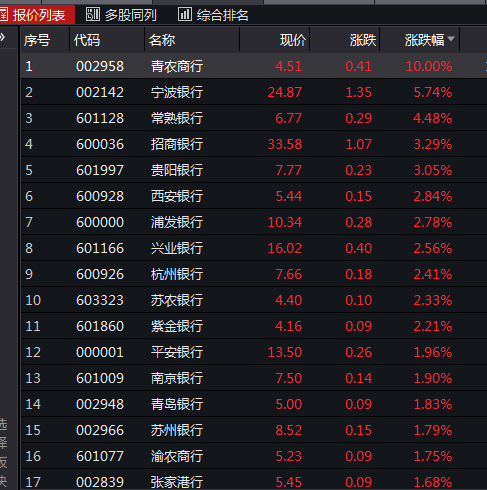The width and height of the screenshot is (487, 490).
Task: Click stock code 002966
Action: click(x=100, y=430)
